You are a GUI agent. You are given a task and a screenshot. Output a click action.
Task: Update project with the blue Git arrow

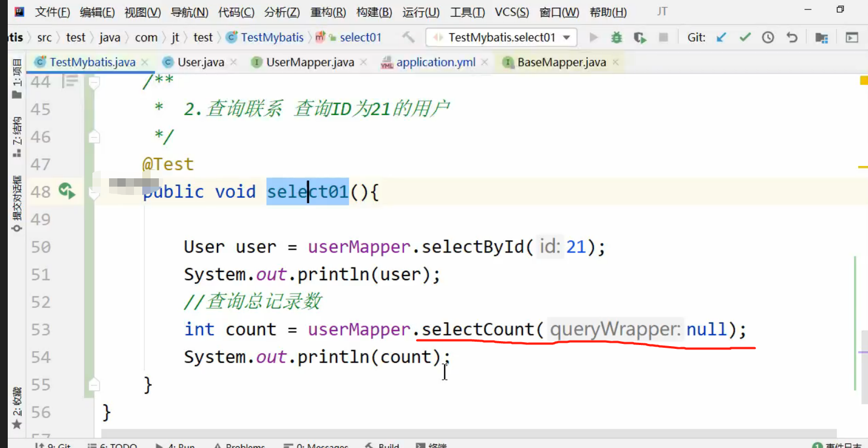coord(721,37)
